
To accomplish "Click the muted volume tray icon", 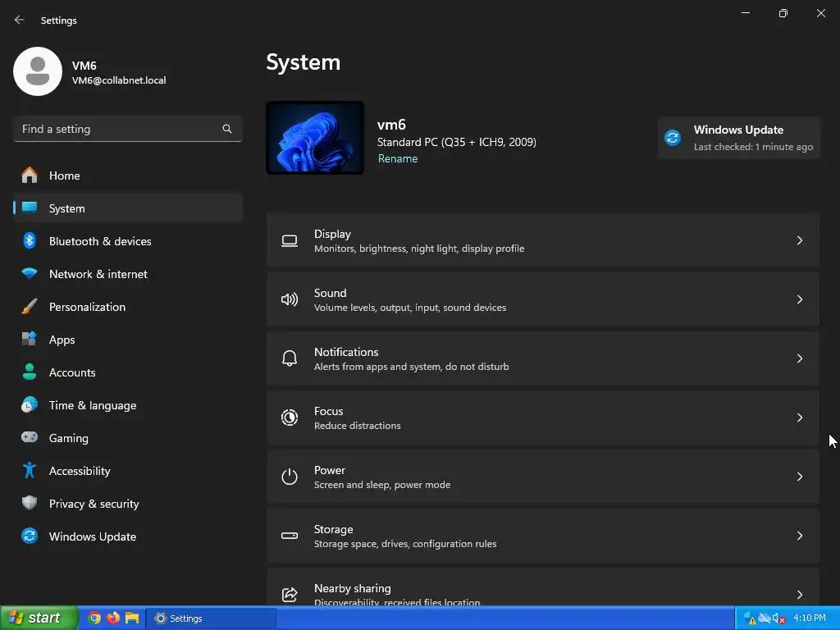I will pos(779,619).
